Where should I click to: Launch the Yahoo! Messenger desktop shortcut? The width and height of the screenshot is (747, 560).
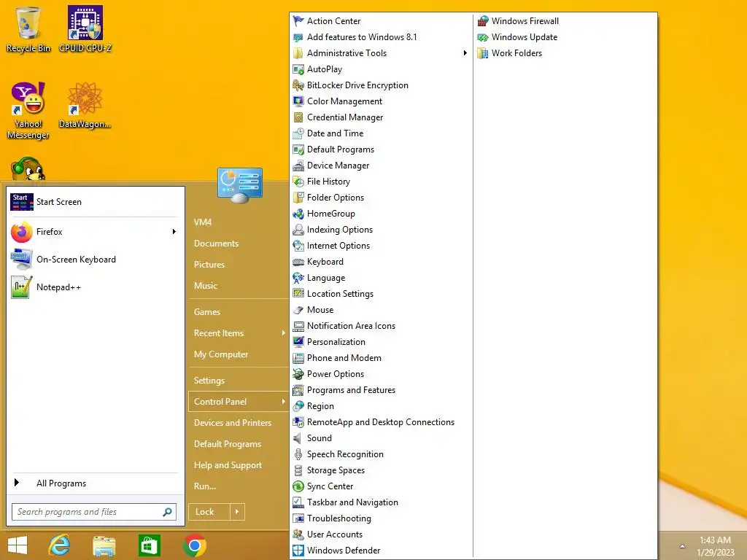pos(28,111)
